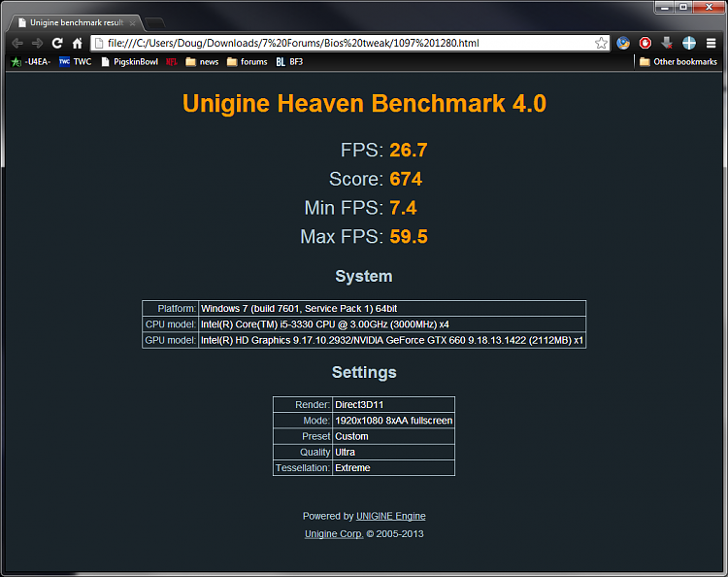Click the Unigine Heaven Benchmark 4.0 heading
Image resolution: width=728 pixels, height=577 pixels.
[x=364, y=103]
